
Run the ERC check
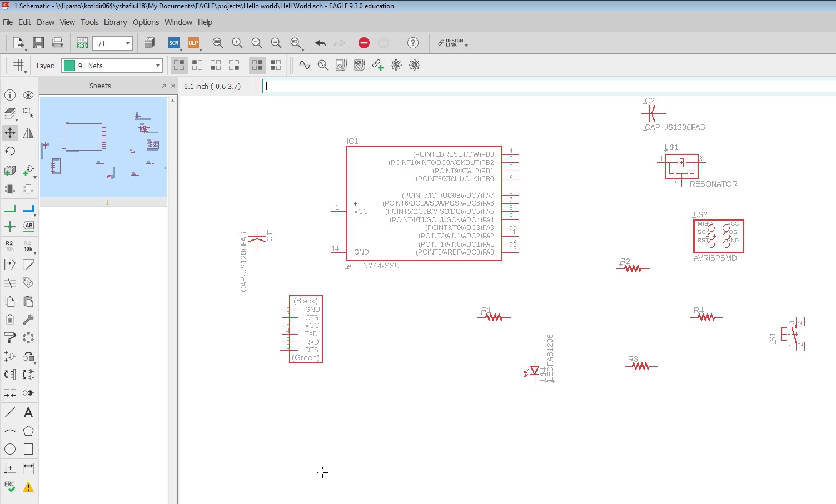click(x=10, y=487)
